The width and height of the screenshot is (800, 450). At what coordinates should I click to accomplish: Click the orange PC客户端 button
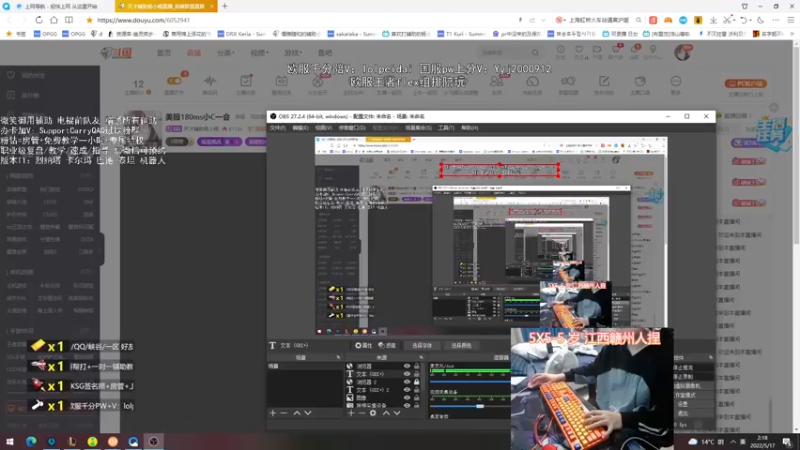point(745,83)
